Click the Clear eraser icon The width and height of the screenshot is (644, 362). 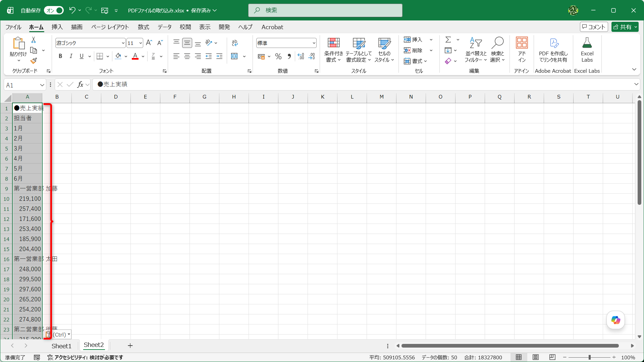coord(448,61)
